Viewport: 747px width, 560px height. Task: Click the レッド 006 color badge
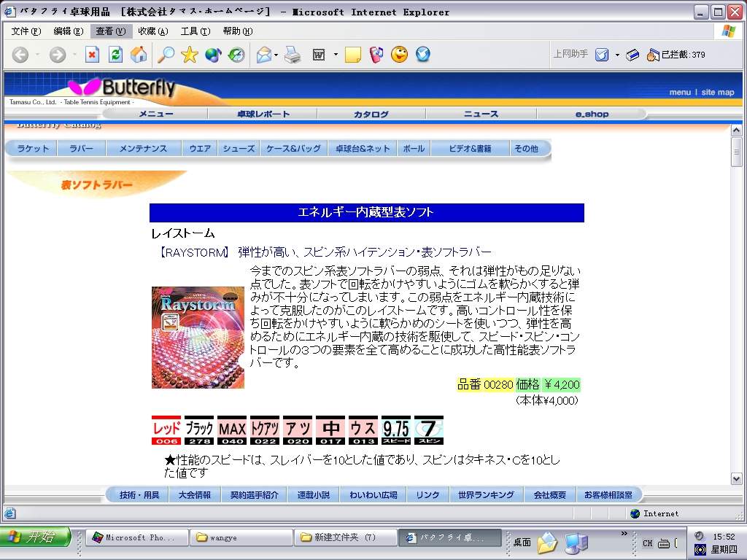(x=166, y=430)
